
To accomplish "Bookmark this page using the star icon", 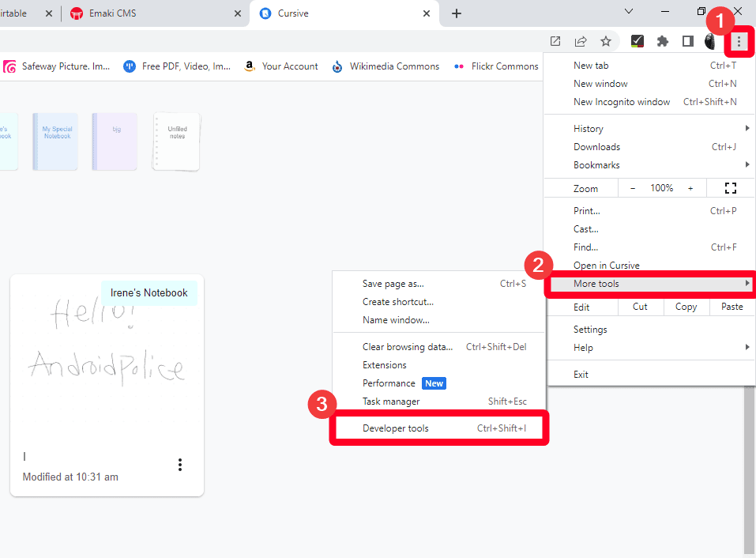I will pos(605,40).
